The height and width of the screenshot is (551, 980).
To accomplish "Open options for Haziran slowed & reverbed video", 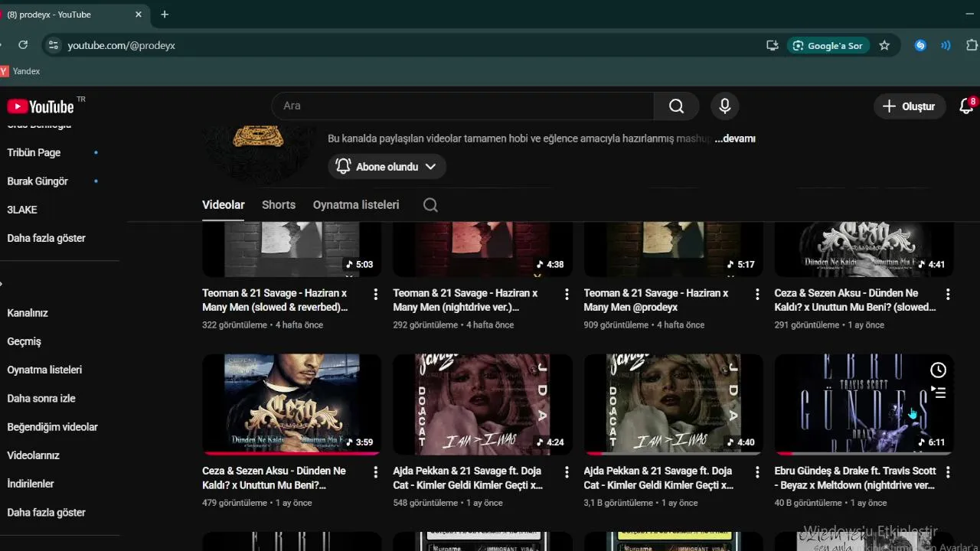I will point(375,295).
